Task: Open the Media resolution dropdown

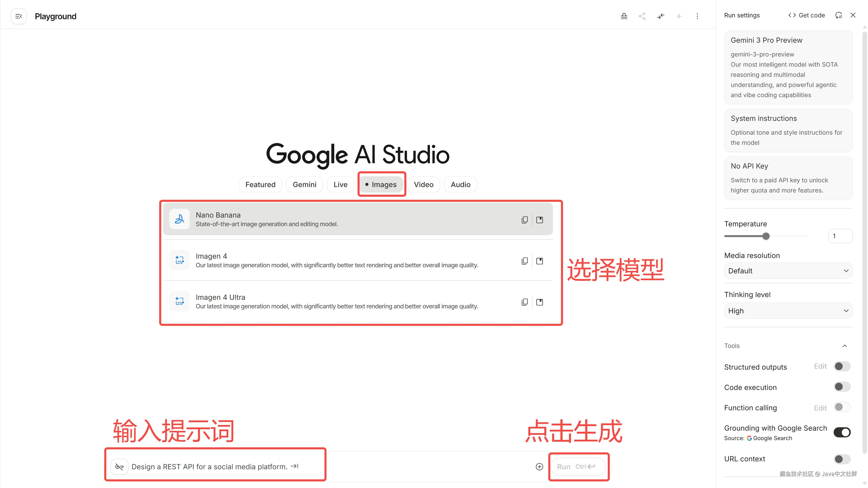Action: [x=788, y=271]
